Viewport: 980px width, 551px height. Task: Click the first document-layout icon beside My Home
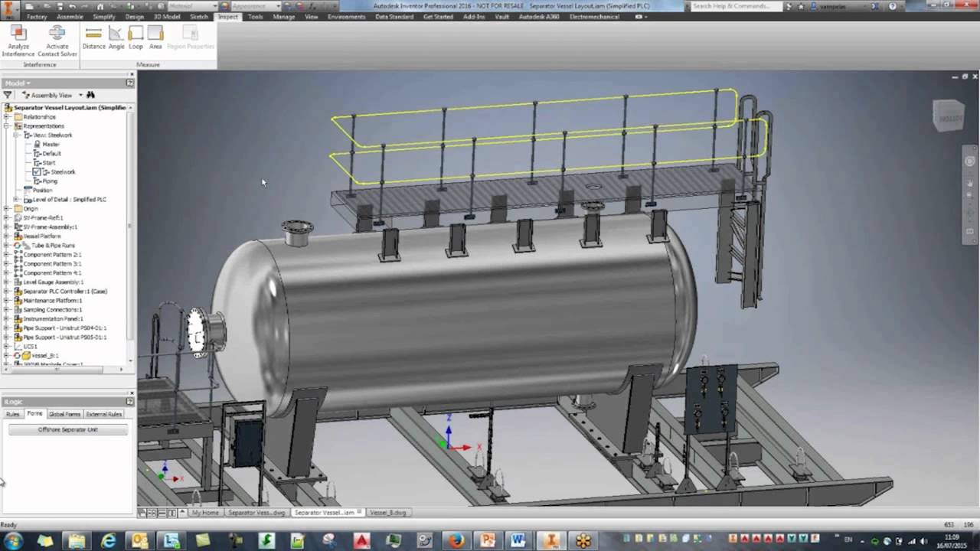pos(142,512)
